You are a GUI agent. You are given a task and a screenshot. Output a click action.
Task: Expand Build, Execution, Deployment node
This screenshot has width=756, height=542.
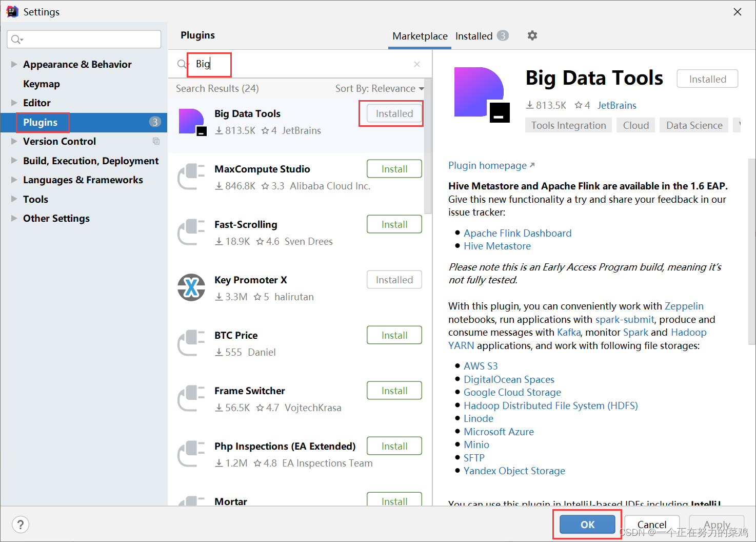(14, 161)
